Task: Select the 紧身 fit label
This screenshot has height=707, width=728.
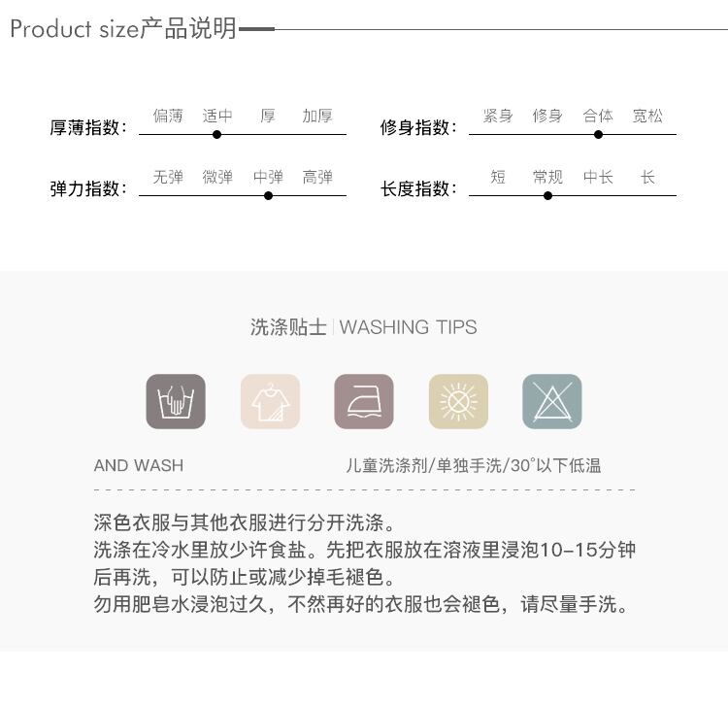Action: pyautogui.click(x=498, y=116)
